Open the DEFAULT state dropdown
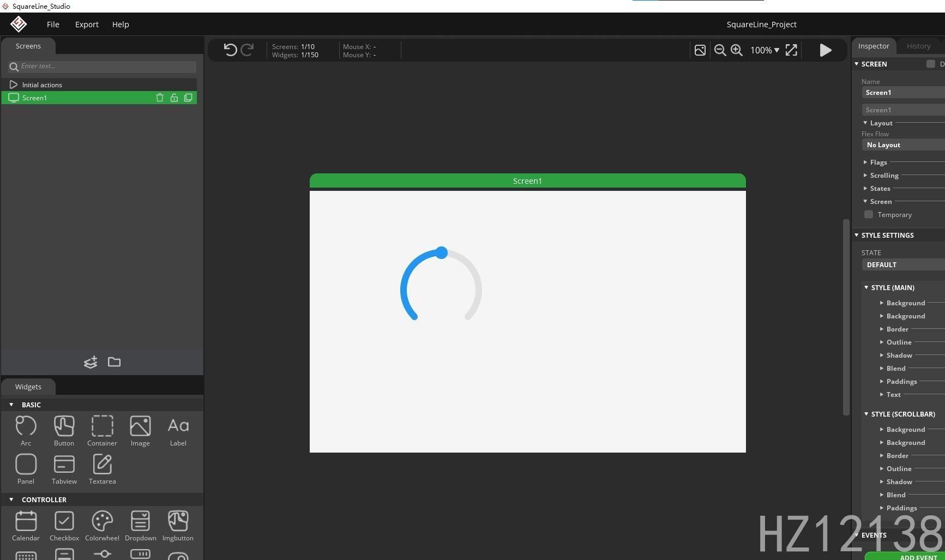The width and height of the screenshot is (945, 560). click(903, 264)
